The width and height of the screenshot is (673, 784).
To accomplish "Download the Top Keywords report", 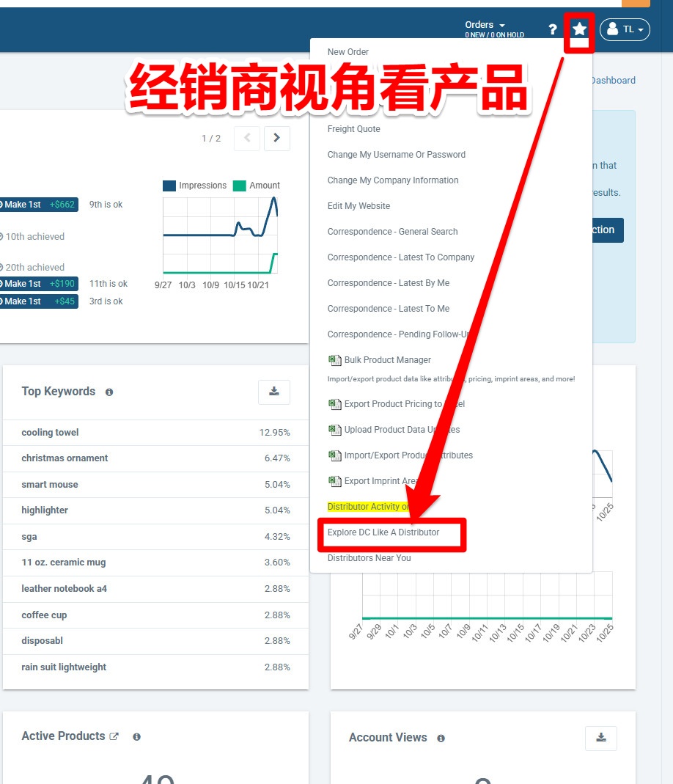I will (274, 392).
